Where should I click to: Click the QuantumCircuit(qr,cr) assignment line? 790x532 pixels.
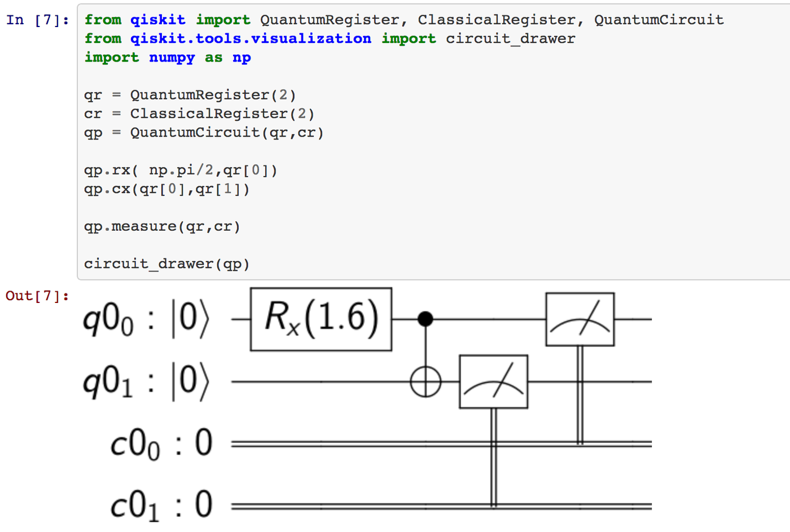pos(204,133)
